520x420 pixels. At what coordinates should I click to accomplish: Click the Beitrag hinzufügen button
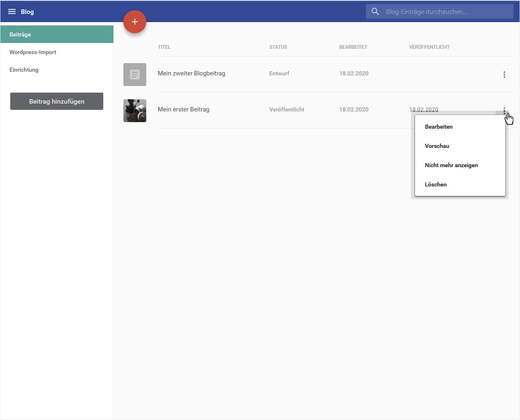click(x=57, y=101)
